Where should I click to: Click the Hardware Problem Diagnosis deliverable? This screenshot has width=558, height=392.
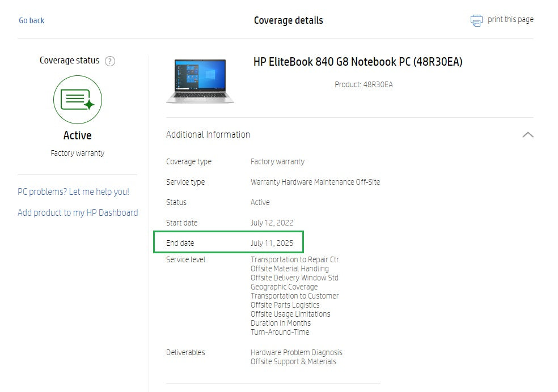click(x=297, y=352)
